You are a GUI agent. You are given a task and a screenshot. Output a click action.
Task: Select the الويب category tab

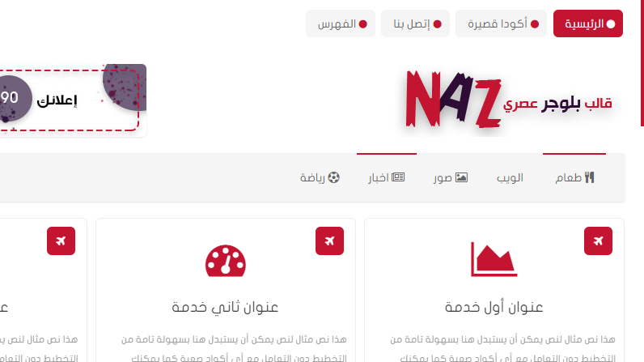(510, 177)
